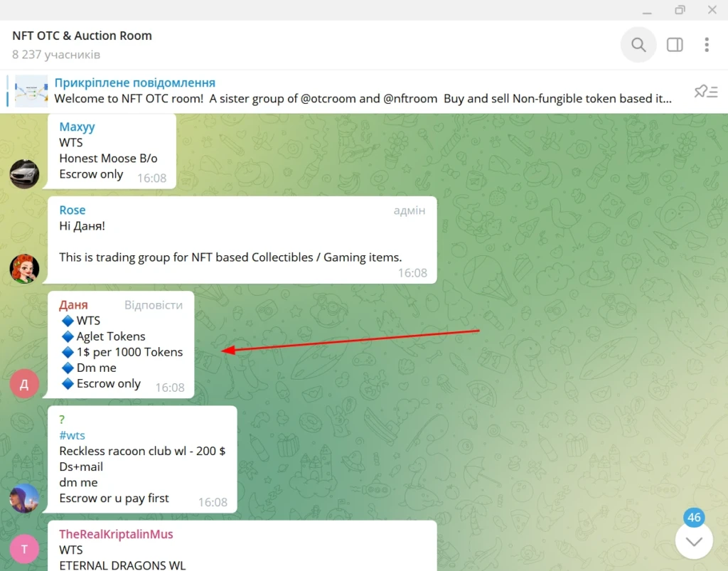Jump to bottom with the down arrow
Image resolution: width=728 pixels, height=571 pixels.
[694, 541]
